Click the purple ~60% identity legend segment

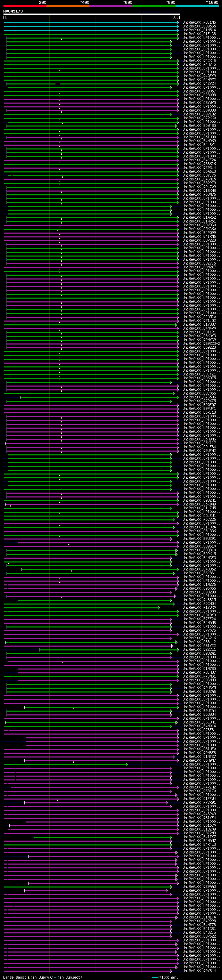click(x=111, y=6)
